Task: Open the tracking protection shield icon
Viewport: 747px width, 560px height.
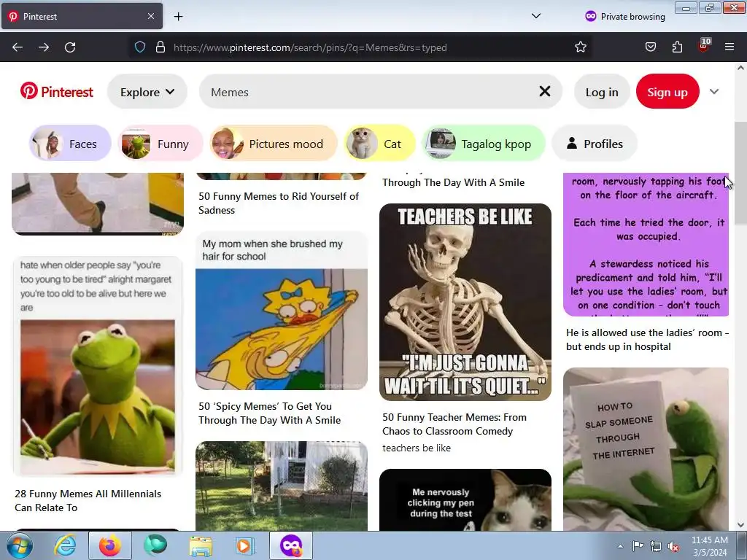Action: click(x=139, y=47)
